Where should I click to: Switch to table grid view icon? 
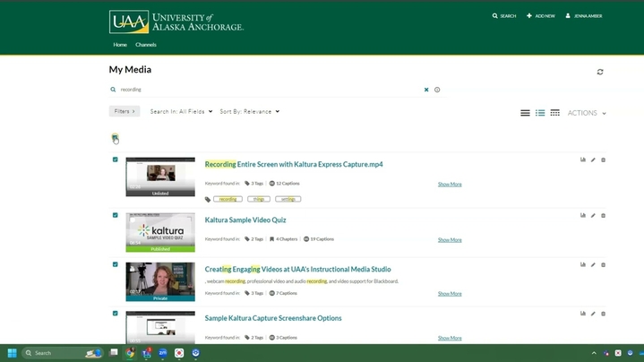(554, 113)
